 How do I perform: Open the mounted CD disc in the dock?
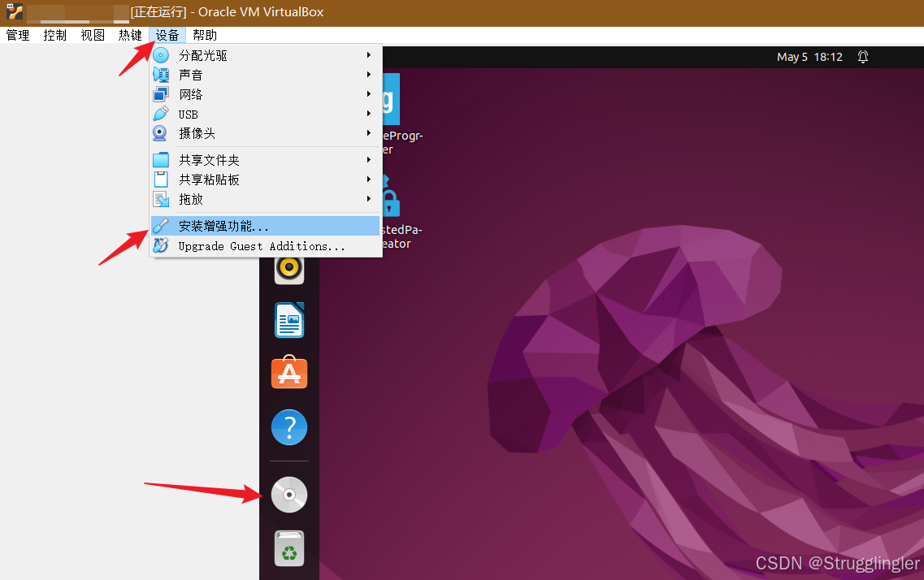click(289, 495)
